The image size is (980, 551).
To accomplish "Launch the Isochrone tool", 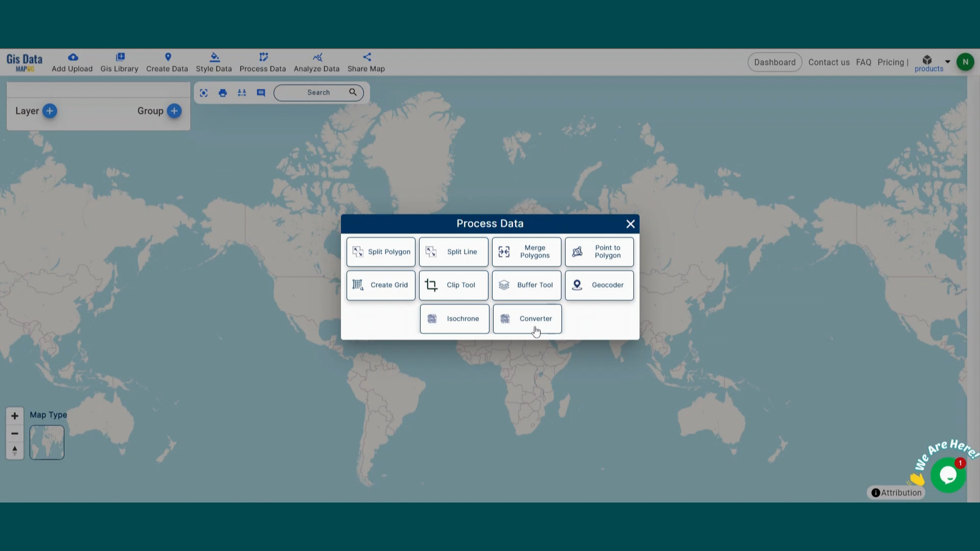I will (x=454, y=318).
